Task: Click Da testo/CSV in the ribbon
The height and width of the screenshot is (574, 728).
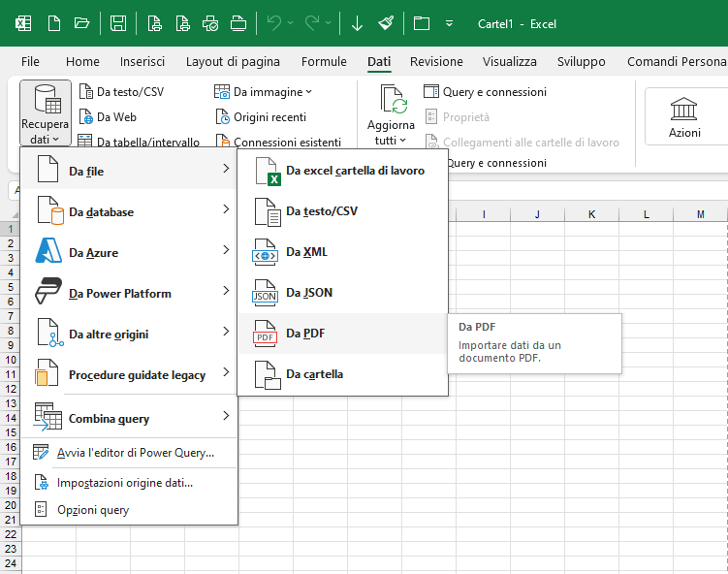Action: pos(121,91)
